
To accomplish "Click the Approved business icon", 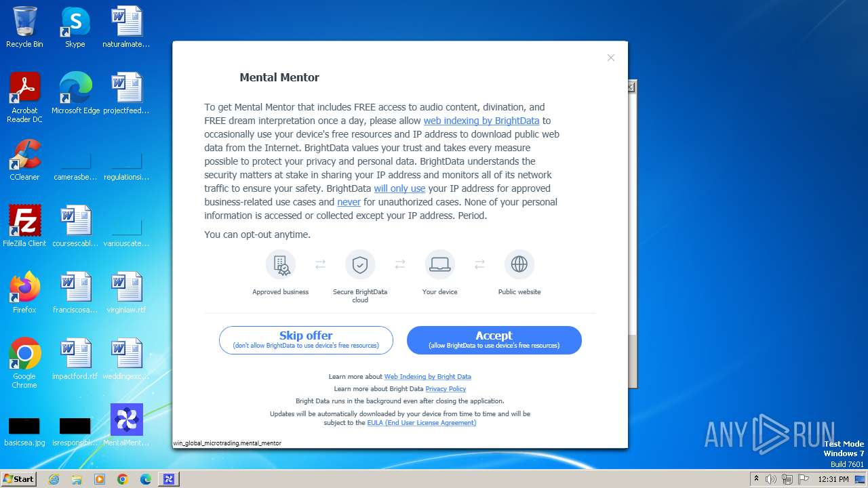I will tap(281, 264).
